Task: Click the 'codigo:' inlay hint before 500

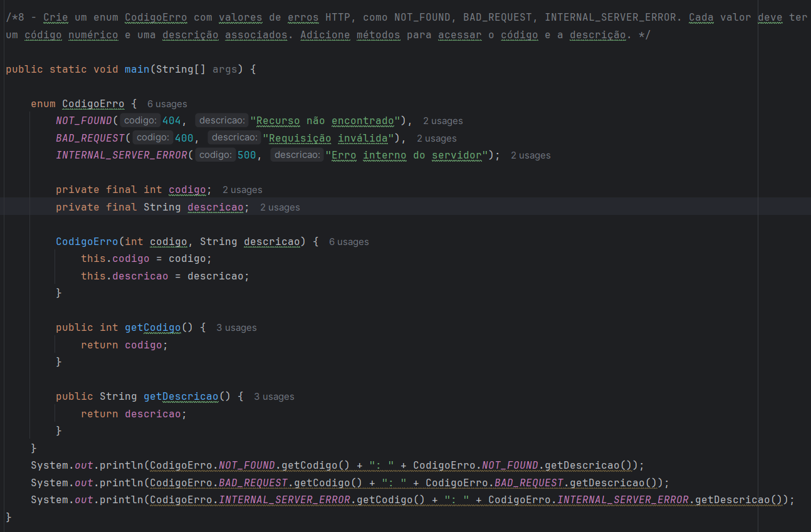Action: pos(216,155)
